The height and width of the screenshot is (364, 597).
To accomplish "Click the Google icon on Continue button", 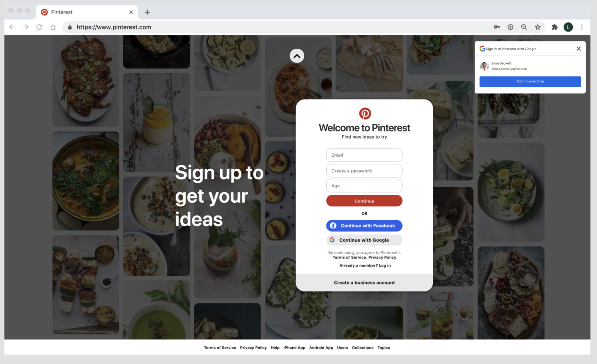I will [x=332, y=240].
